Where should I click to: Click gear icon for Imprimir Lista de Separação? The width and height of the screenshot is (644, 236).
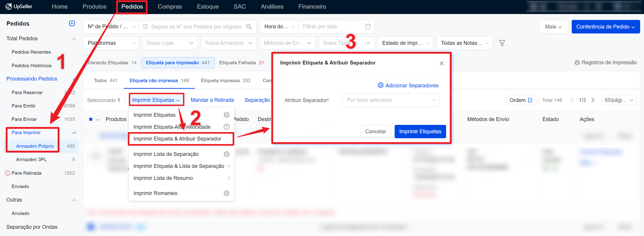click(x=226, y=154)
